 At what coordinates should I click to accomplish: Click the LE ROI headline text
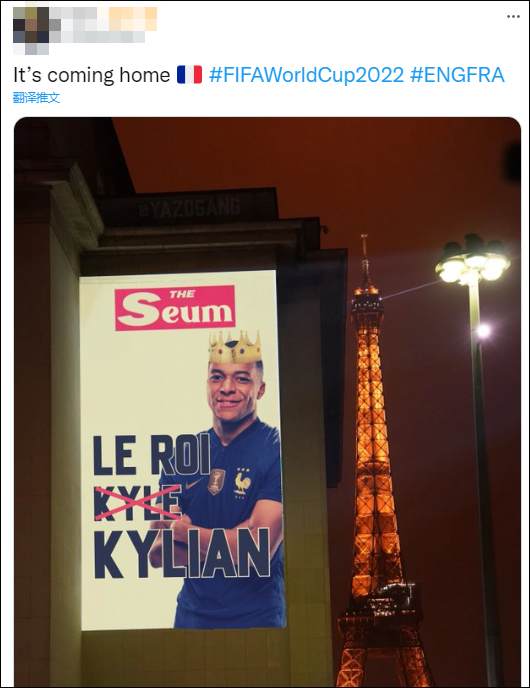[152, 456]
